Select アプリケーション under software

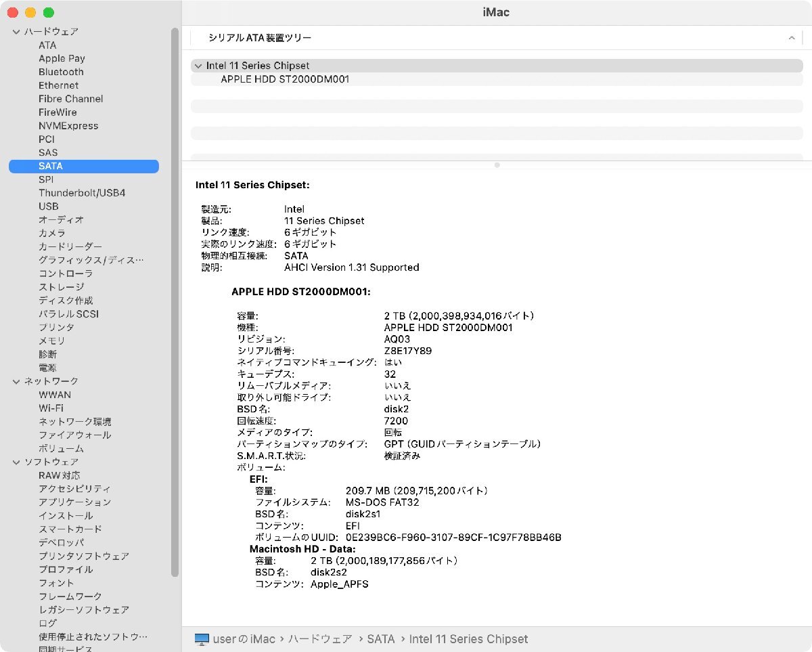[x=74, y=502]
